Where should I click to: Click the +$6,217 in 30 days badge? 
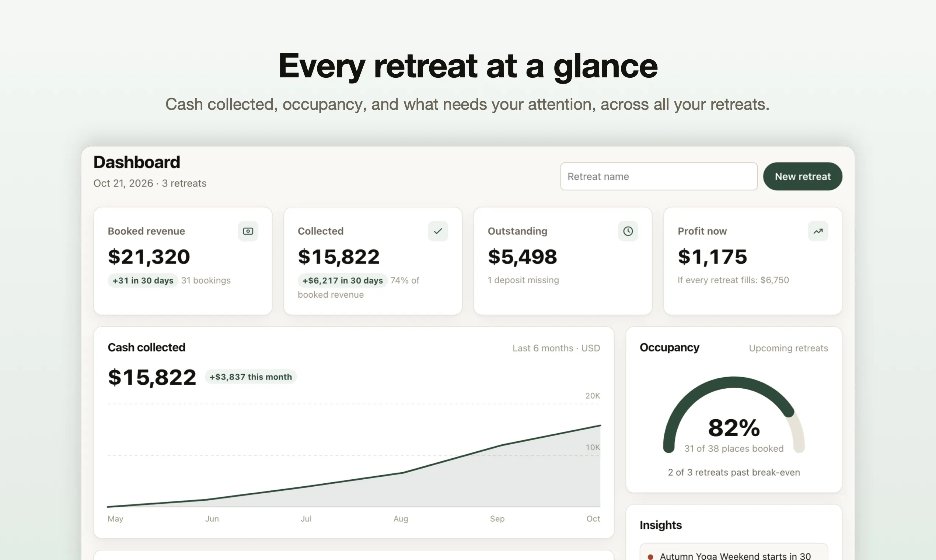[342, 280]
